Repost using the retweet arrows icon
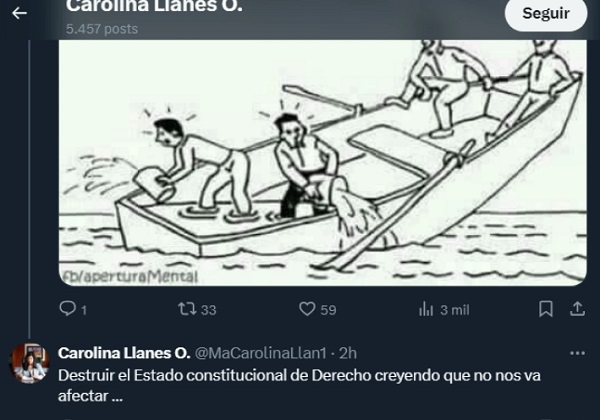 click(x=187, y=309)
